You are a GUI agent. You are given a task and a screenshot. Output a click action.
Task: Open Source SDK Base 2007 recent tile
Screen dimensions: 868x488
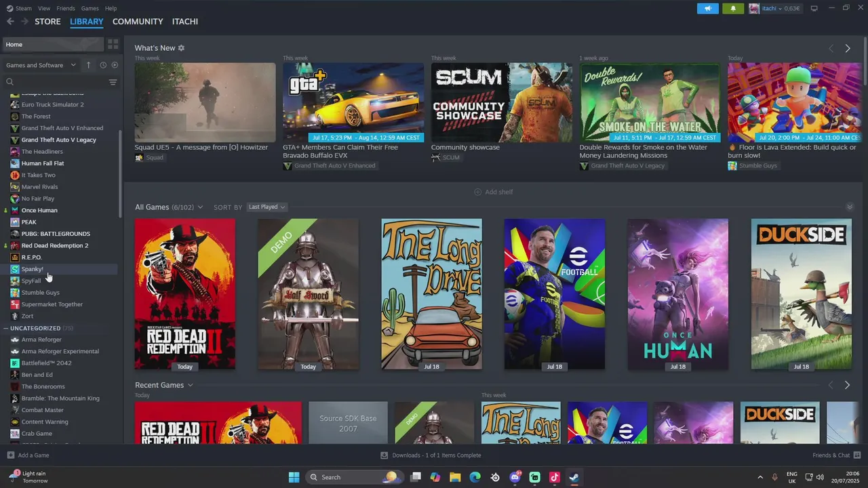pos(348,423)
